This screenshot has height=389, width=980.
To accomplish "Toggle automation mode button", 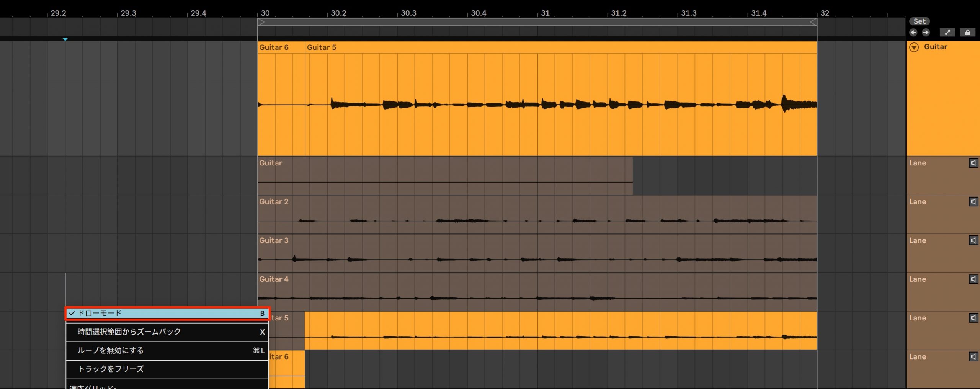I will tap(947, 33).
